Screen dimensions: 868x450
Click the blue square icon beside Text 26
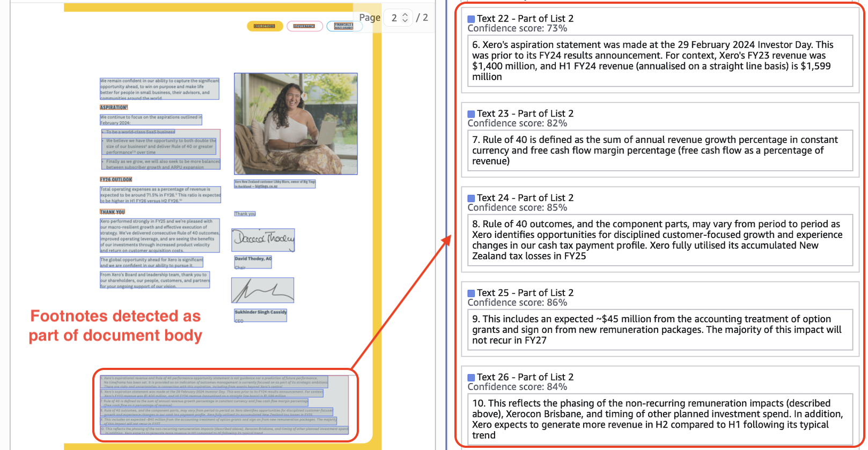471,378
